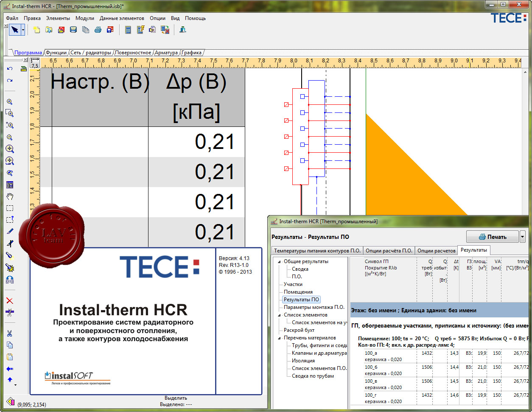Select Участки in results tree
The width and height of the screenshot is (532, 412).
coord(293,284)
